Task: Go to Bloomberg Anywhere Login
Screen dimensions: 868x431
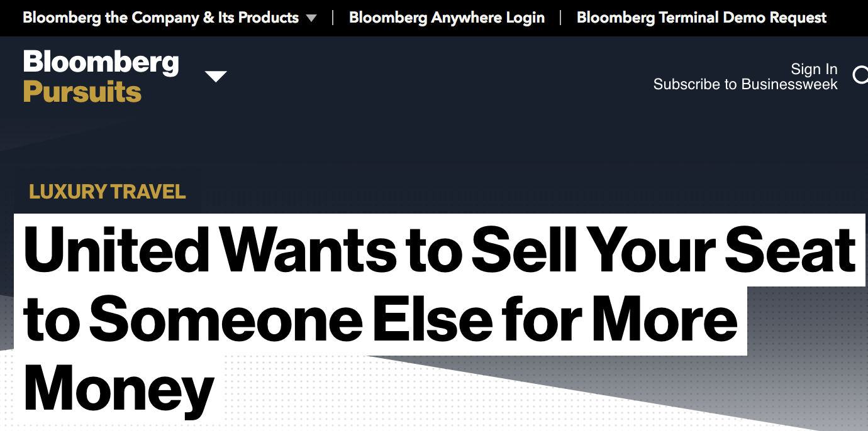Action: [447, 18]
